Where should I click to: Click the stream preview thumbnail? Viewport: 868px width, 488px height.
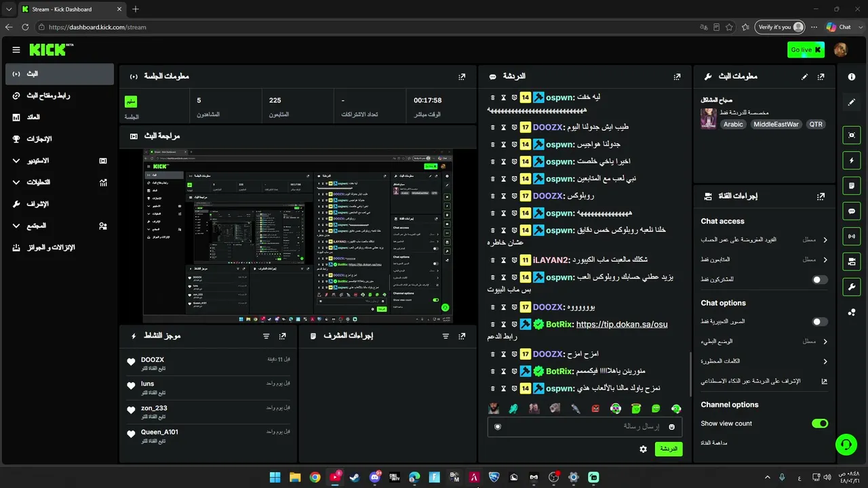pyautogui.click(x=298, y=236)
